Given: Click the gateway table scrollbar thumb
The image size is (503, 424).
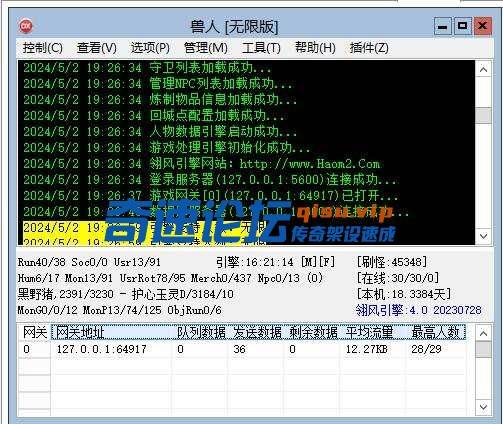Looking at the screenshot, I should click(483, 349).
